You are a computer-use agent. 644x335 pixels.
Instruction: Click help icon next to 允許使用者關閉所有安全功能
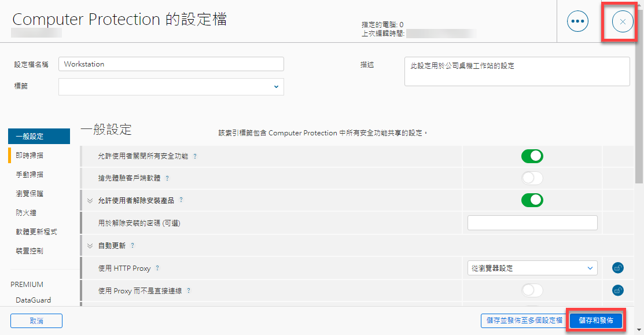(x=194, y=157)
